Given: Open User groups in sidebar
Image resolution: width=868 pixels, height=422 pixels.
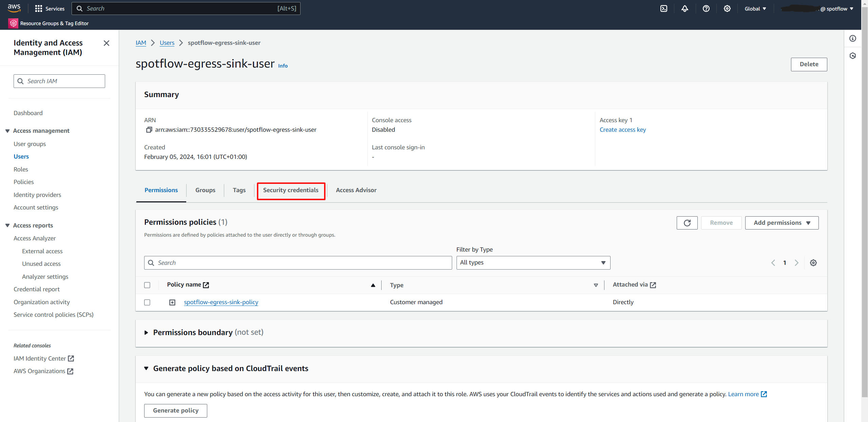Looking at the screenshot, I should click(x=30, y=144).
